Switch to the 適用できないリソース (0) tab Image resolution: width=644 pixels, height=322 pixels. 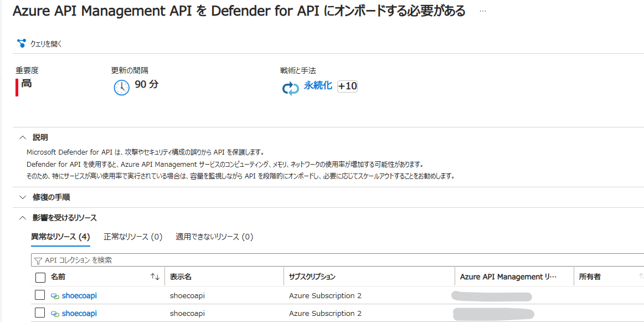tap(214, 237)
